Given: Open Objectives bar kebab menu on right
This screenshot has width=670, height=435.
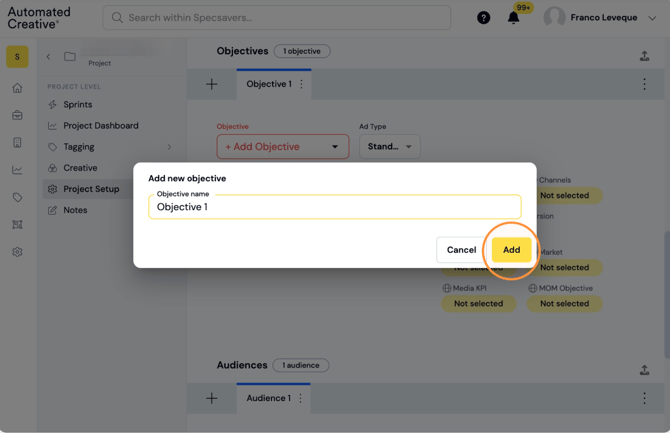Looking at the screenshot, I should [644, 84].
